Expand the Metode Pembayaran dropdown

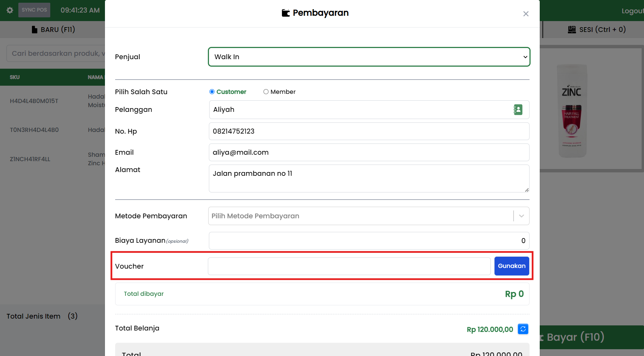[x=360, y=216]
